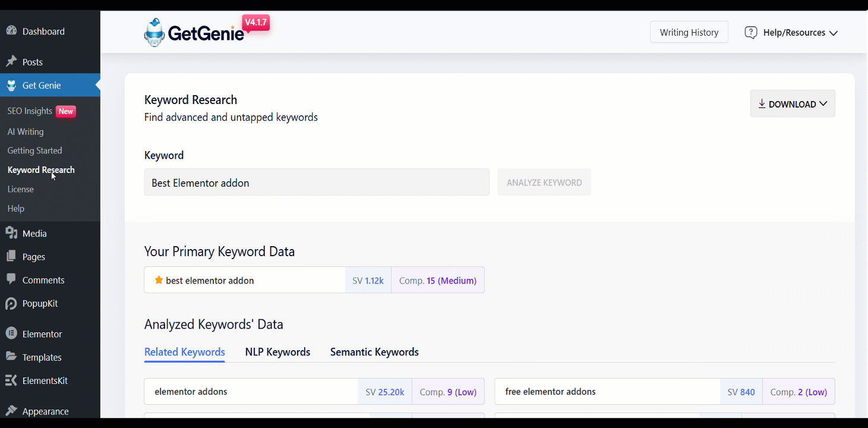Click the V4.1.7 version badge

[x=256, y=23]
